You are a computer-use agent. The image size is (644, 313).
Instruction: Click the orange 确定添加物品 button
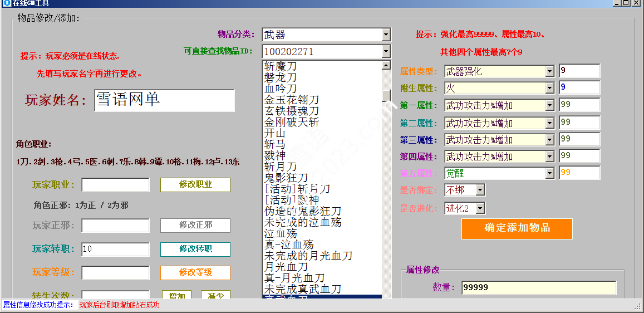pyautogui.click(x=517, y=228)
